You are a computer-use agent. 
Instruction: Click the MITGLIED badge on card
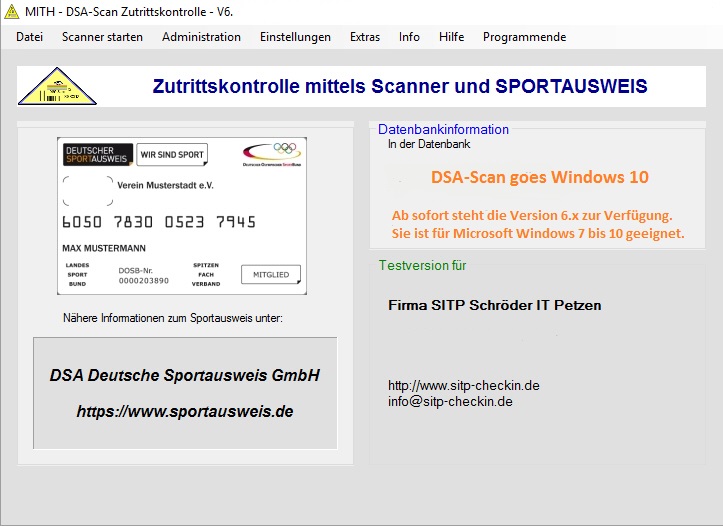click(x=271, y=274)
